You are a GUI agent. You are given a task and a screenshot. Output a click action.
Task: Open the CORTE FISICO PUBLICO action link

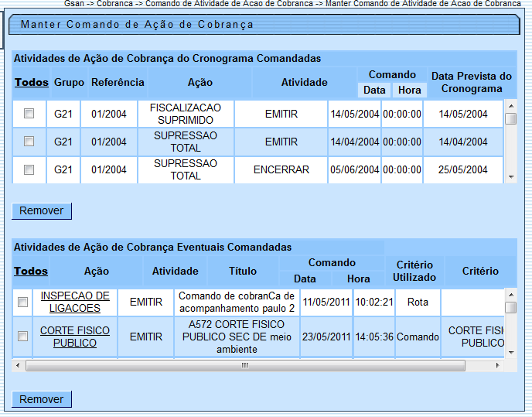(75, 337)
